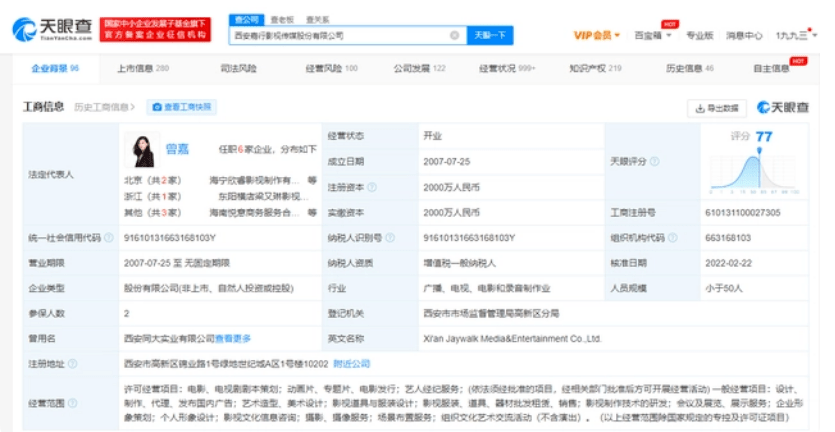Click help icon next to 注册资本

372,188
